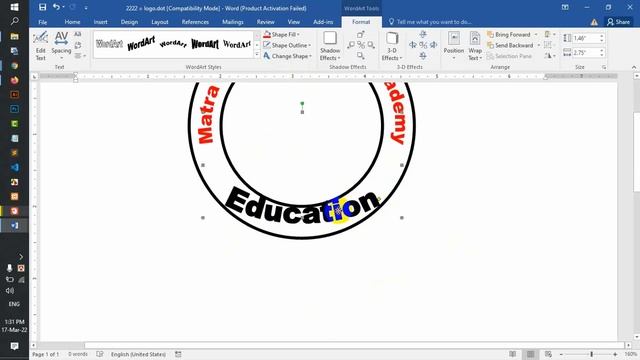Switch to the Insert tab
The height and width of the screenshot is (360, 640).
(x=100, y=22)
